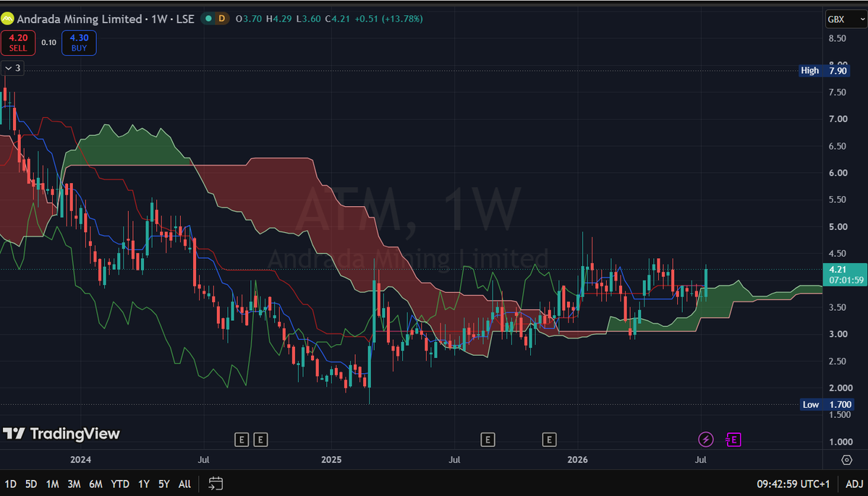This screenshot has height=496, width=868.
Task: Click the Low 1.700 price label
Action: coord(827,404)
